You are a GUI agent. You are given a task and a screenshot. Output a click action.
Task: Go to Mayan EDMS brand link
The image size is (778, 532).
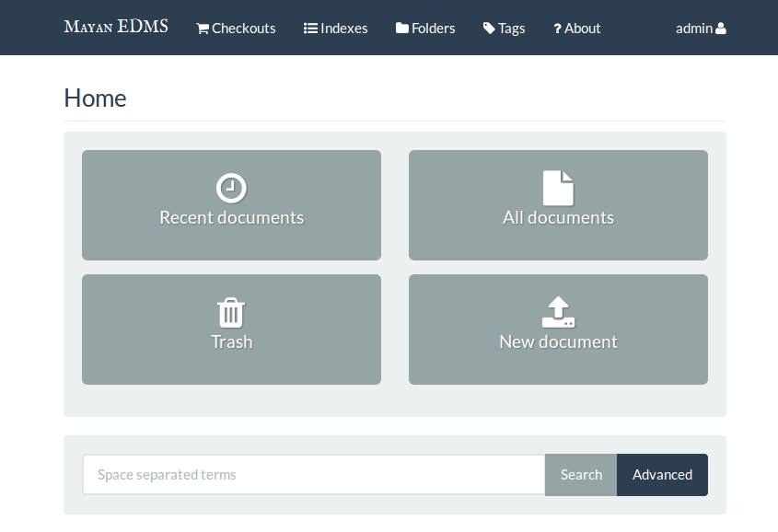tap(116, 27)
